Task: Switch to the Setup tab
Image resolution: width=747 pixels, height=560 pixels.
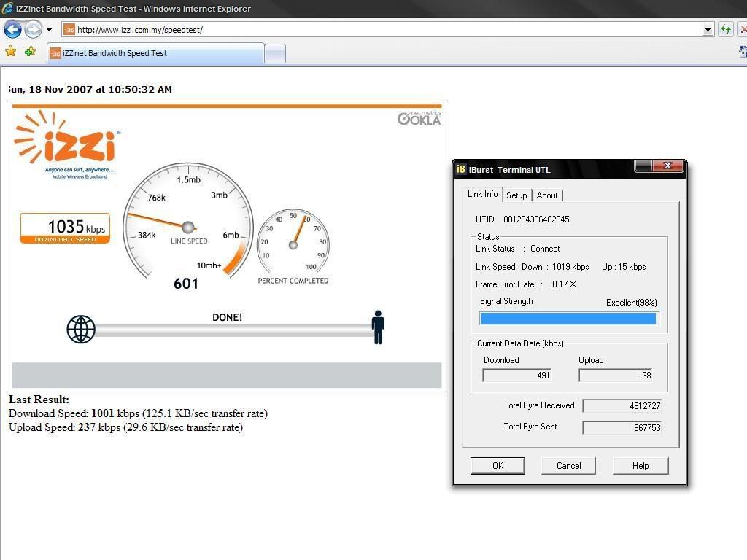Action: 516,195
